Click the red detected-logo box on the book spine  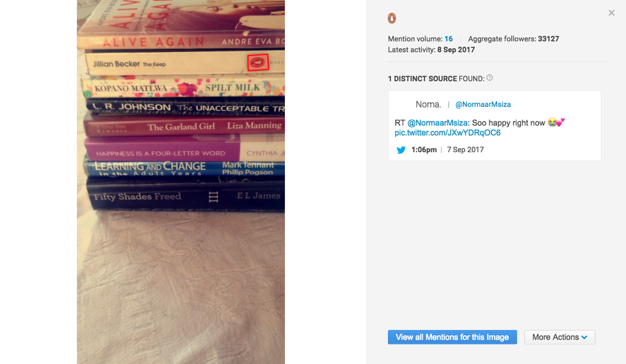pyautogui.click(x=258, y=62)
